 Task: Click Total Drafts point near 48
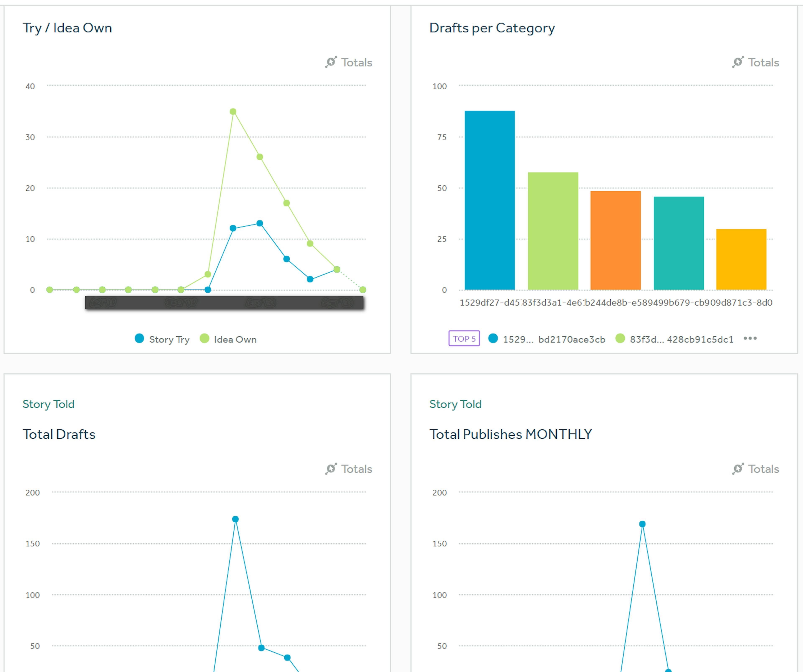pyautogui.click(x=262, y=648)
